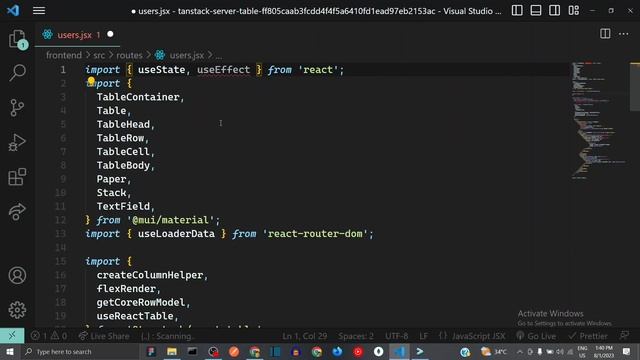
Task: Click the editor vertical scrollbar
Action: (635, 87)
